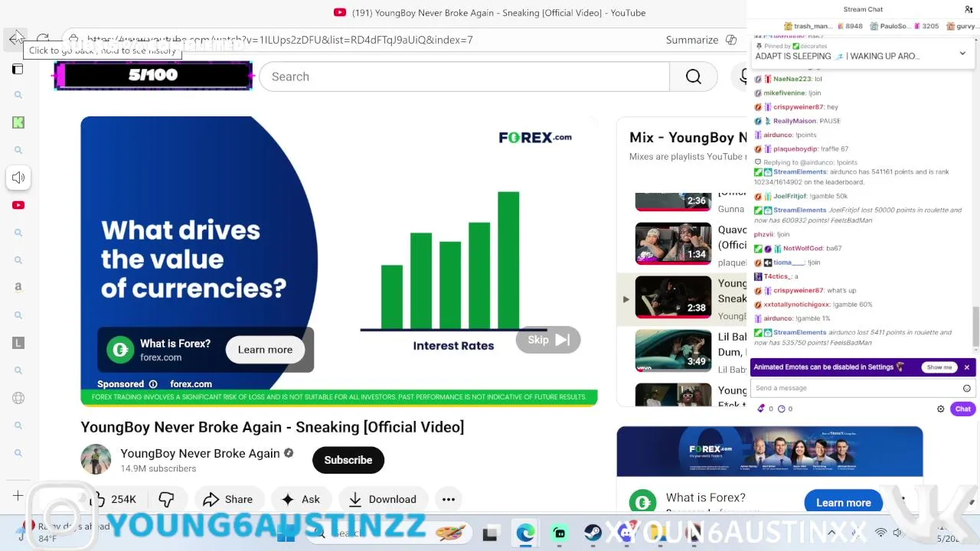
Task: Click the chat scrollbar
Action: tap(975, 325)
